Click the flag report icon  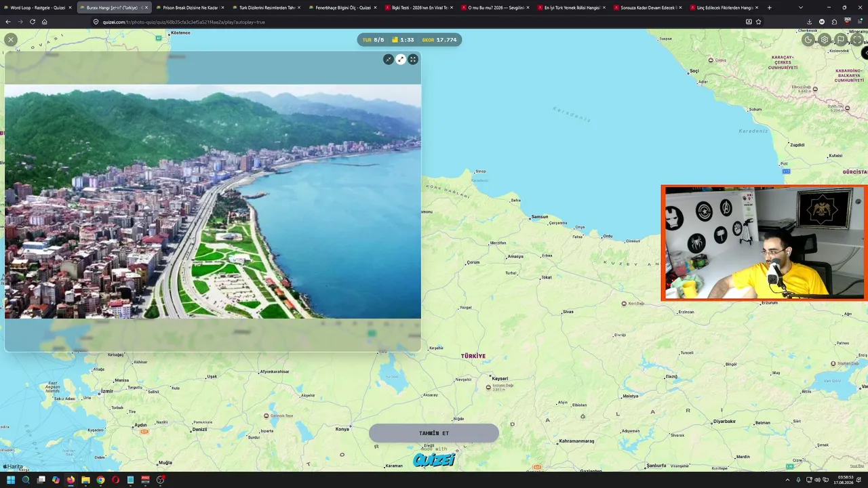841,39
